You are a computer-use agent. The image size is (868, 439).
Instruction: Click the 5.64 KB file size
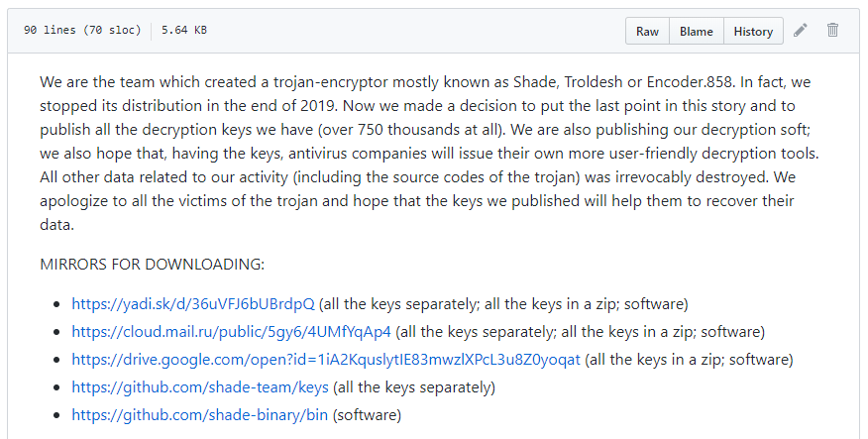point(184,31)
